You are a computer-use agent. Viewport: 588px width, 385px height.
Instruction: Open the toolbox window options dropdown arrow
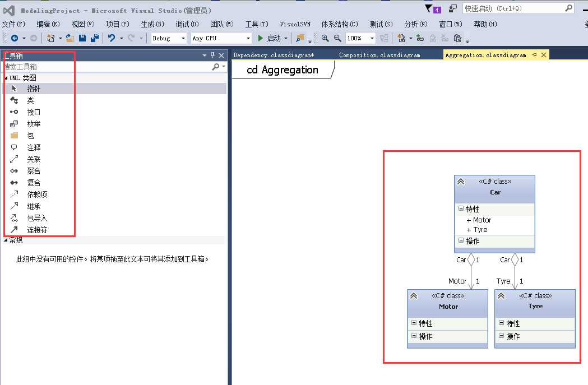pyautogui.click(x=205, y=55)
